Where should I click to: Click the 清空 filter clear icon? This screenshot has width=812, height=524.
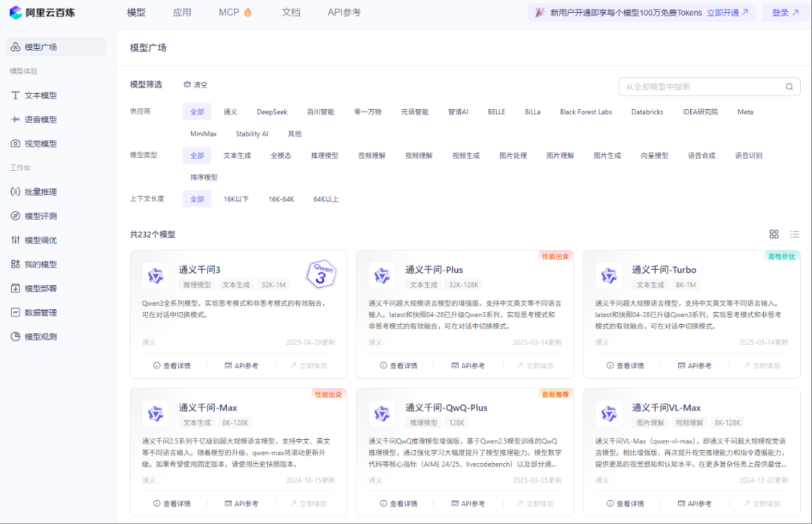pyautogui.click(x=187, y=84)
